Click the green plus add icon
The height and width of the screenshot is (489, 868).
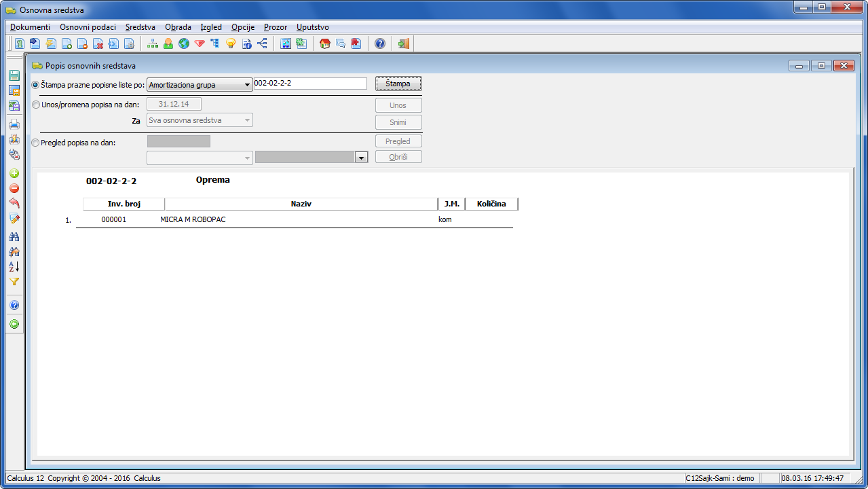tap(14, 173)
